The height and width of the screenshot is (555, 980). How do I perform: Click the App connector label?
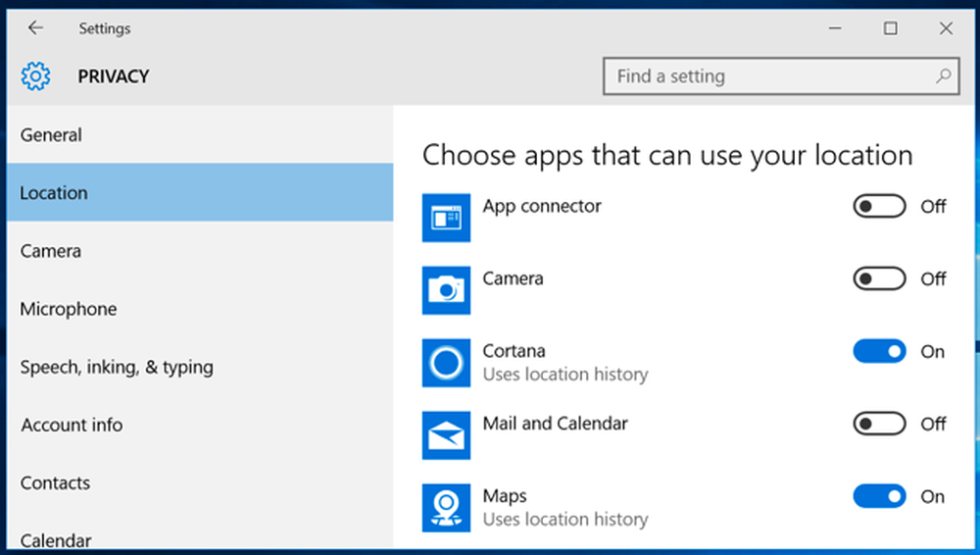coord(542,206)
